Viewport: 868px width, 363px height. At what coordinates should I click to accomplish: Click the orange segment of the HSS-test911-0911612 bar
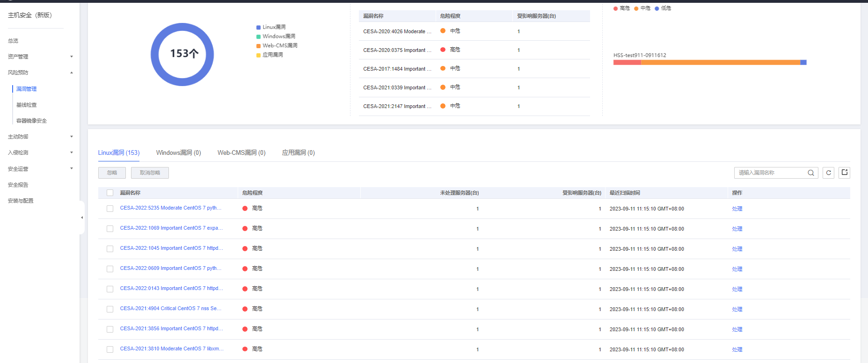(720, 62)
